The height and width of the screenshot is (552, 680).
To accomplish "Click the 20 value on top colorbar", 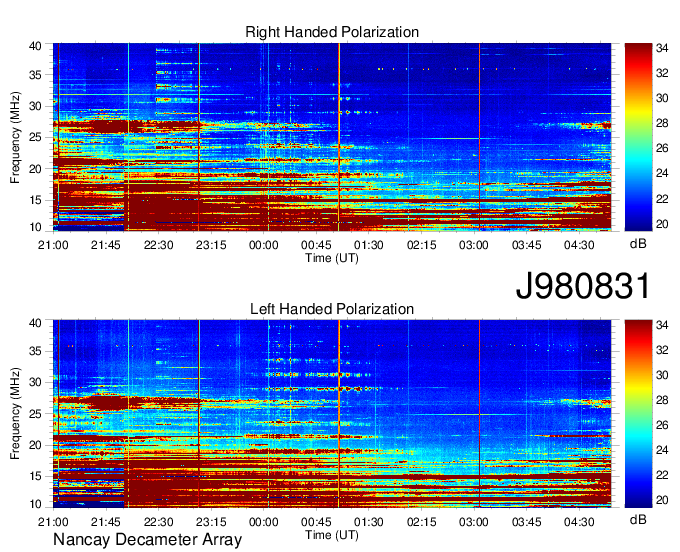I will pyautogui.click(x=662, y=224).
